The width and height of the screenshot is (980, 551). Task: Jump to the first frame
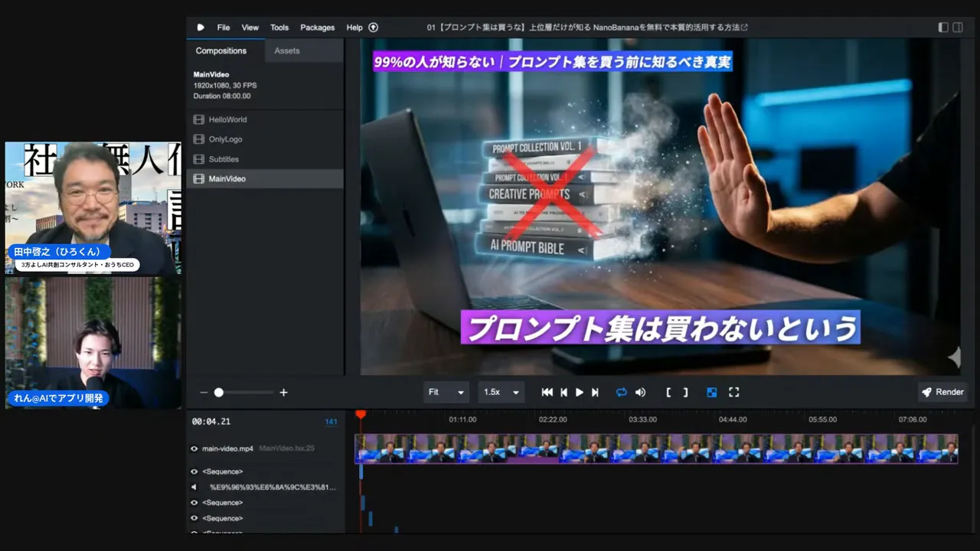pyautogui.click(x=547, y=392)
